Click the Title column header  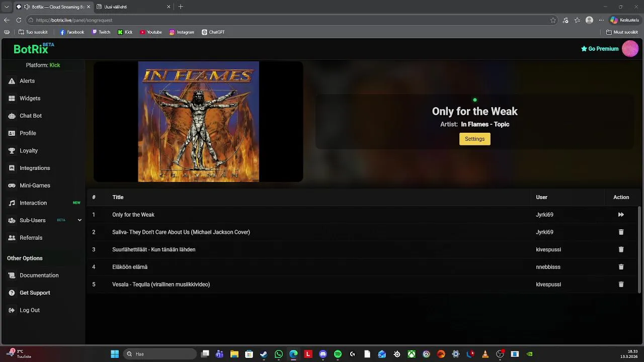point(118,197)
